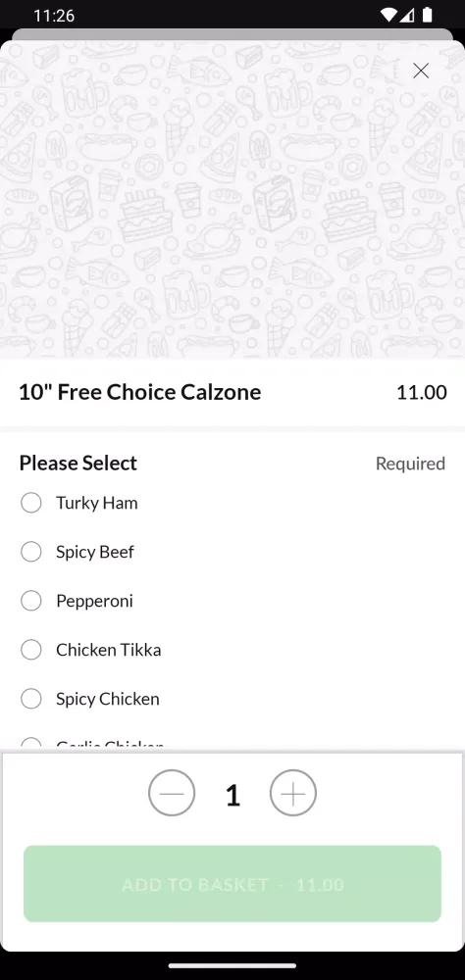Tap the 10" Free Choice Calzone title
Image resolution: width=465 pixels, height=980 pixels.
[x=140, y=393]
